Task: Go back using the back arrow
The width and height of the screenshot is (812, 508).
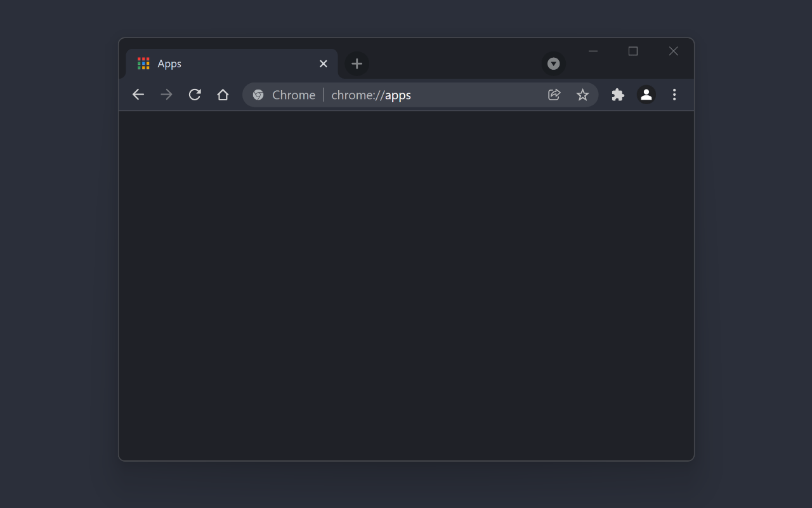Action: coord(138,95)
